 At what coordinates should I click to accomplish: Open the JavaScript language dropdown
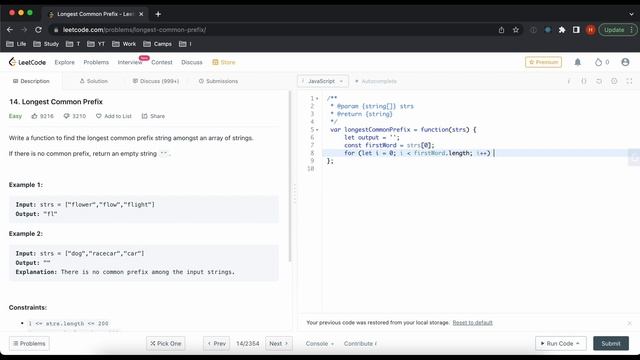tap(322, 81)
